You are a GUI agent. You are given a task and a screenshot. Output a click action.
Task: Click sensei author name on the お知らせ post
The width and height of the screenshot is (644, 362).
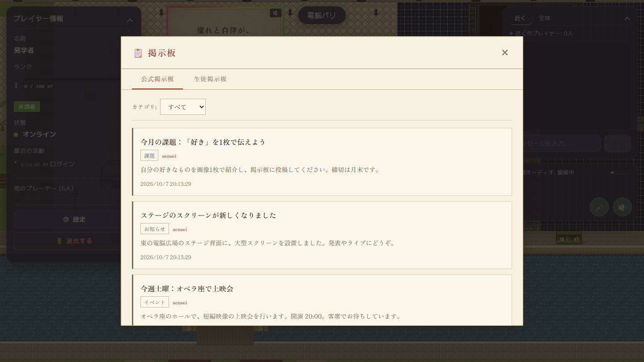[180, 229]
